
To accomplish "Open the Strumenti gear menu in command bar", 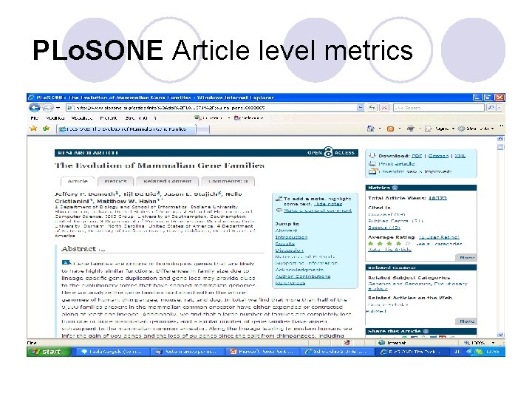I will coord(475,129).
